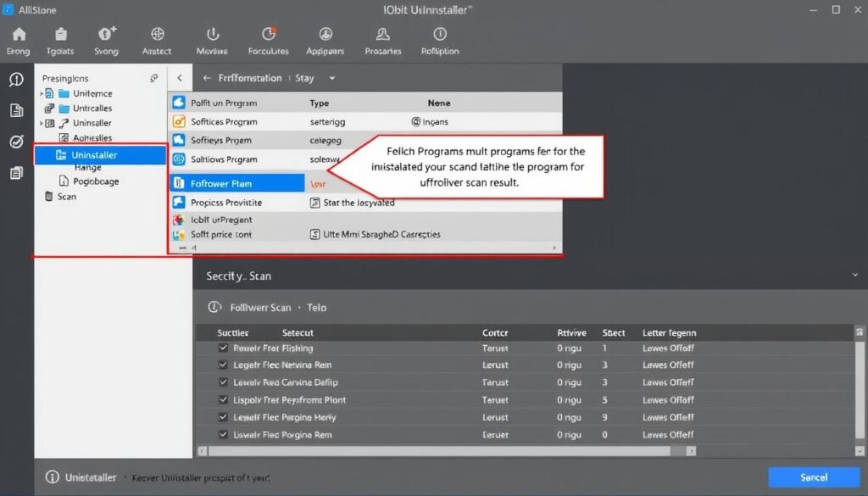Image resolution: width=868 pixels, height=496 pixels.
Task: Click the Poffit un Program row icon
Action: click(x=179, y=103)
